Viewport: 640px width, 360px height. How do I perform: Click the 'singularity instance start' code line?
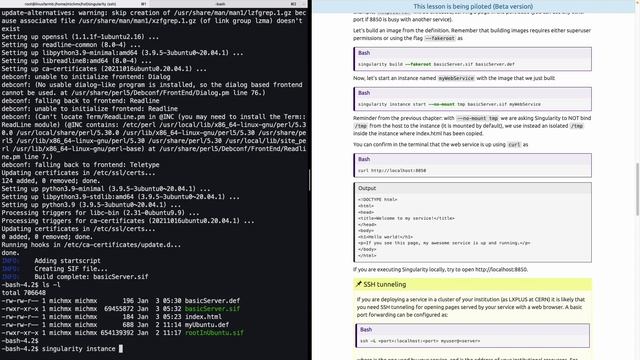[449, 104]
